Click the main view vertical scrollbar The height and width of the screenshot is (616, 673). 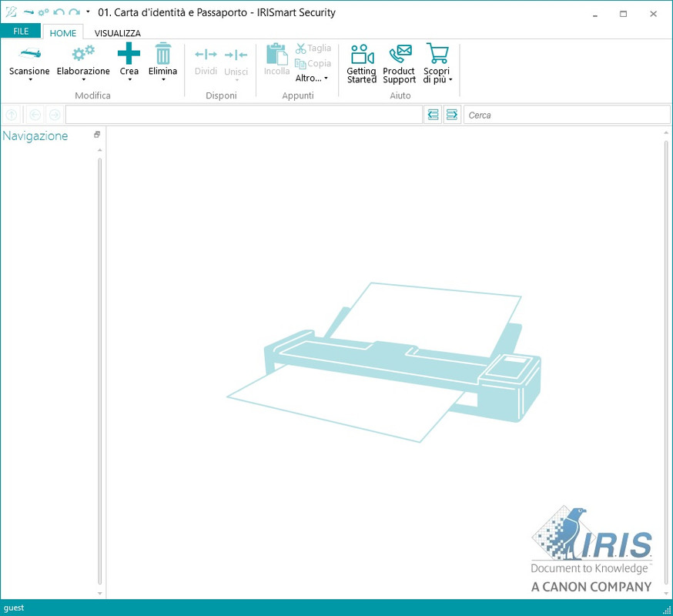coord(666,363)
